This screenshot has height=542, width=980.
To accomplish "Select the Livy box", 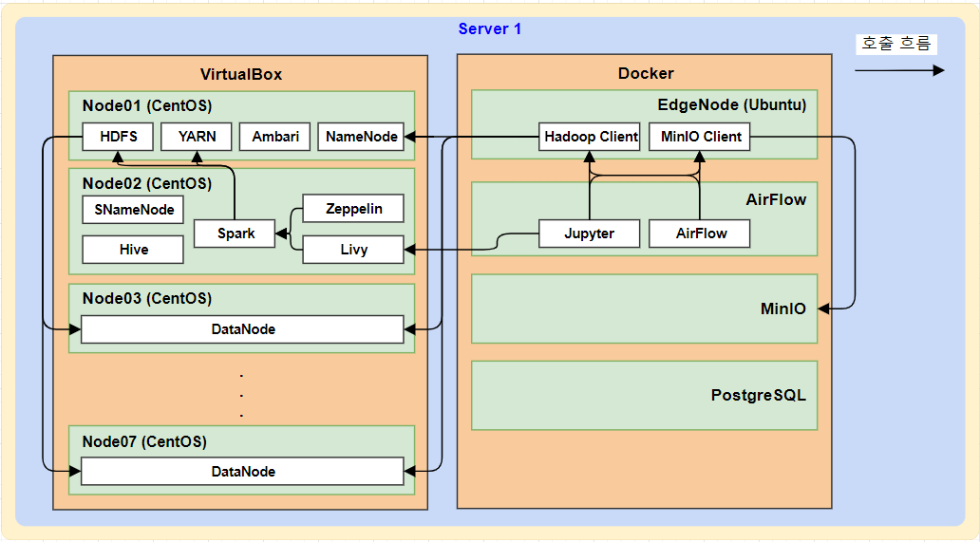I will pos(353,250).
